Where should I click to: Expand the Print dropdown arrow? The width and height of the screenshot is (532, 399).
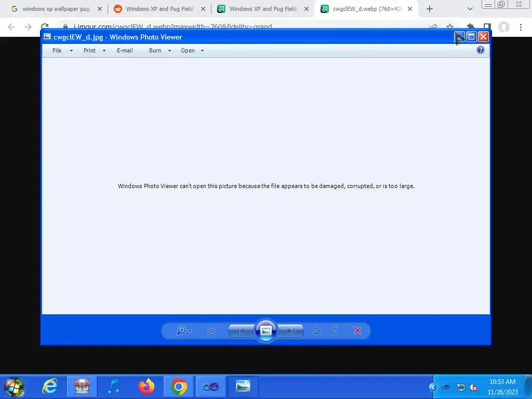pyautogui.click(x=104, y=50)
